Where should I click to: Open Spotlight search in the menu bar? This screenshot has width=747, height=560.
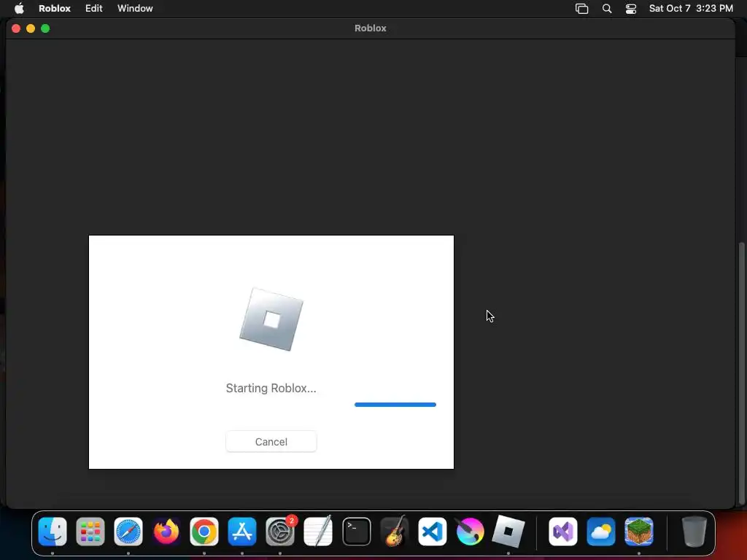(607, 9)
